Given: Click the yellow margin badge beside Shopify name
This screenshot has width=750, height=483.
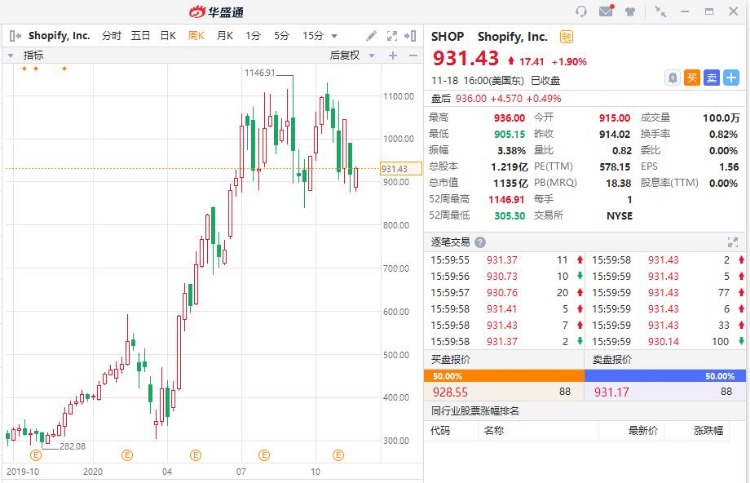Looking at the screenshot, I should point(566,37).
